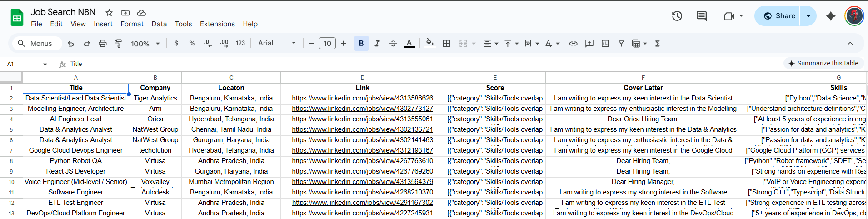Open the Extensions menu
This screenshot has width=868, height=219.
coord(217,24)
